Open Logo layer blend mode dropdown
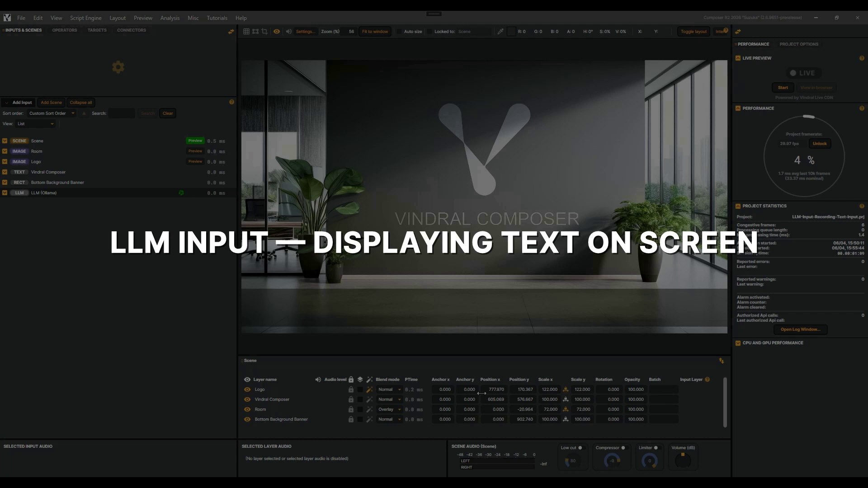Image resolution: width=868 pixels, height=488 pixels. click(x=389, y=389)
